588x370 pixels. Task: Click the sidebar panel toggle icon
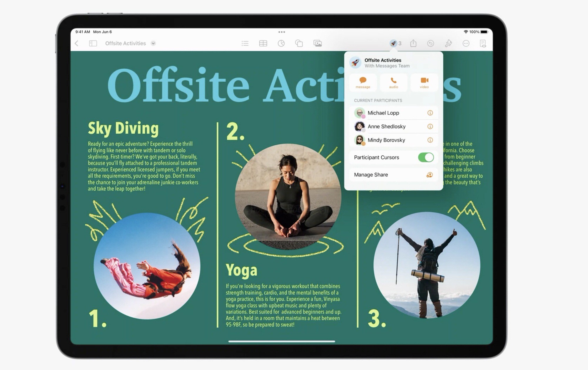[x=93, y=43]
